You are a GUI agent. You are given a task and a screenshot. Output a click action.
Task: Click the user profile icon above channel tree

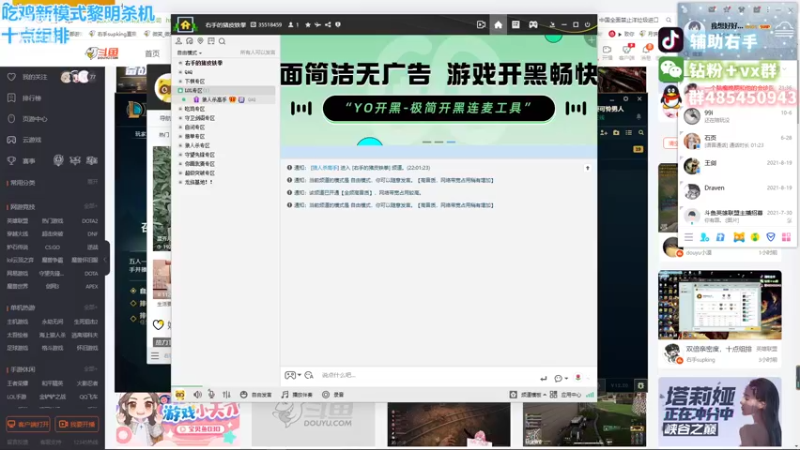coord(179,41)
